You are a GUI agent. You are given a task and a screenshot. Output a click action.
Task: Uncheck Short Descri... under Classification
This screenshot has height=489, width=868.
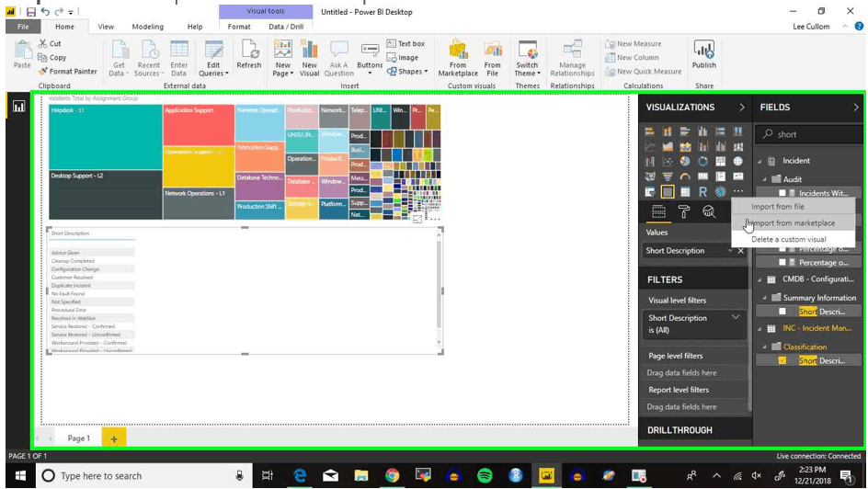click(x=782, y=360)
